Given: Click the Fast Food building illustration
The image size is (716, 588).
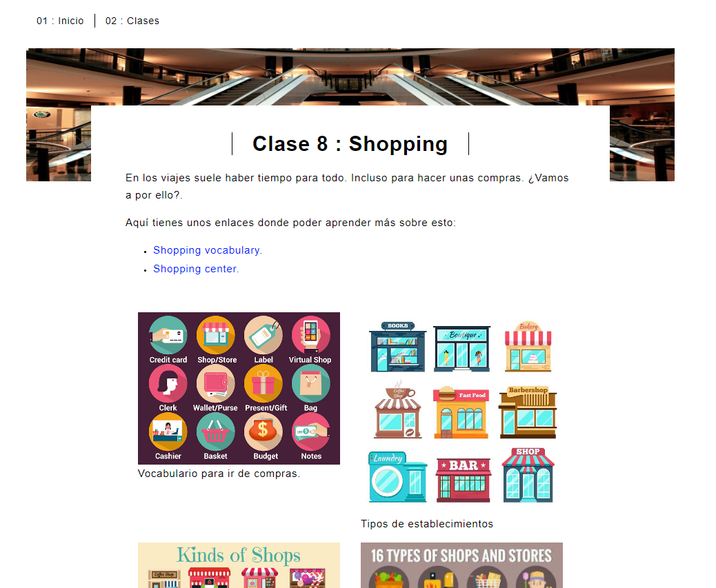Looking at the screenshot, I should (461, 412).
